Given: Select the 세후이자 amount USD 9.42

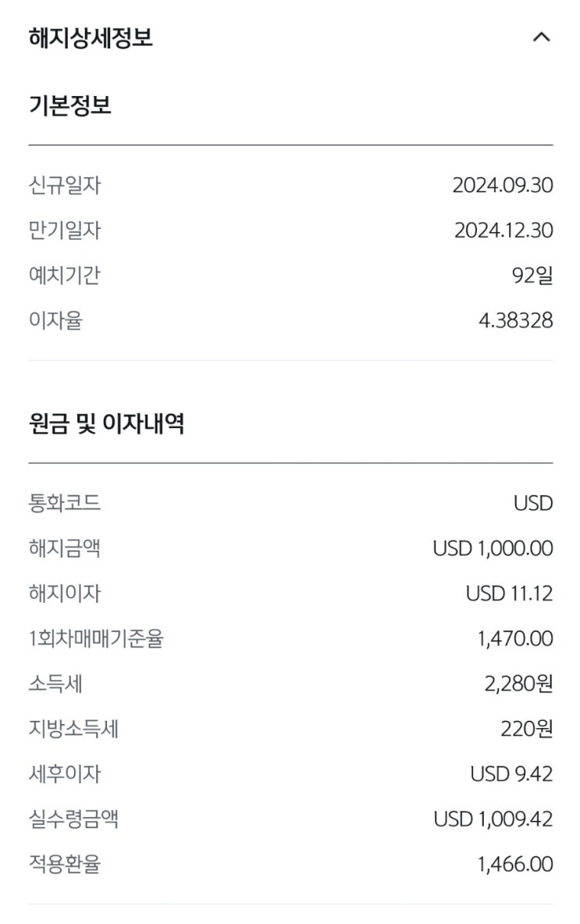Looking at the screenshot, I should 511,774.
